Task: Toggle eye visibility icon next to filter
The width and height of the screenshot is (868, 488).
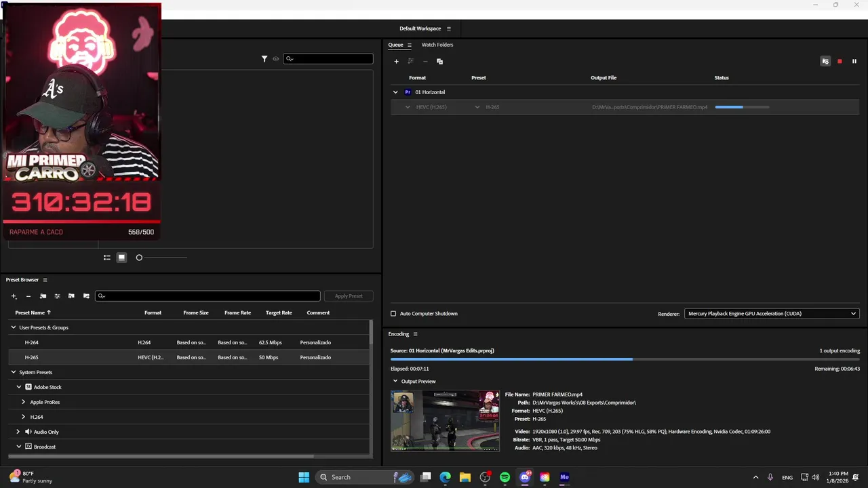Action: click(x=276, y=59)
